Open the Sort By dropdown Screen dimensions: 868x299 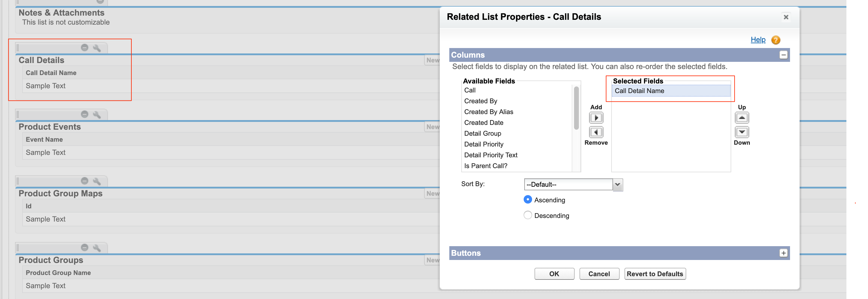click(617, 184)
